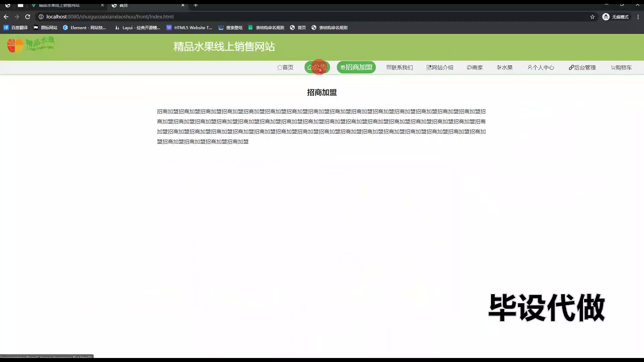Click the fruit site logo
Screen dimensions: 644x362
tap(31, 45)
